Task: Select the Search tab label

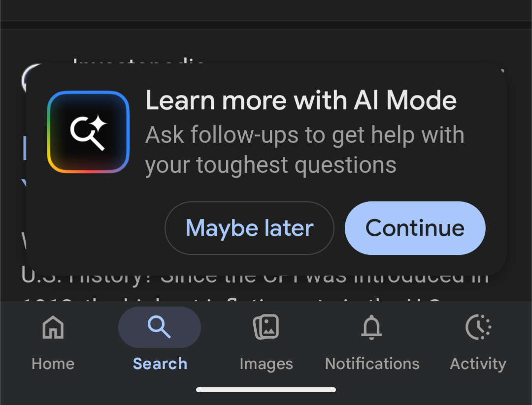Action: click(x=160, y=364)
